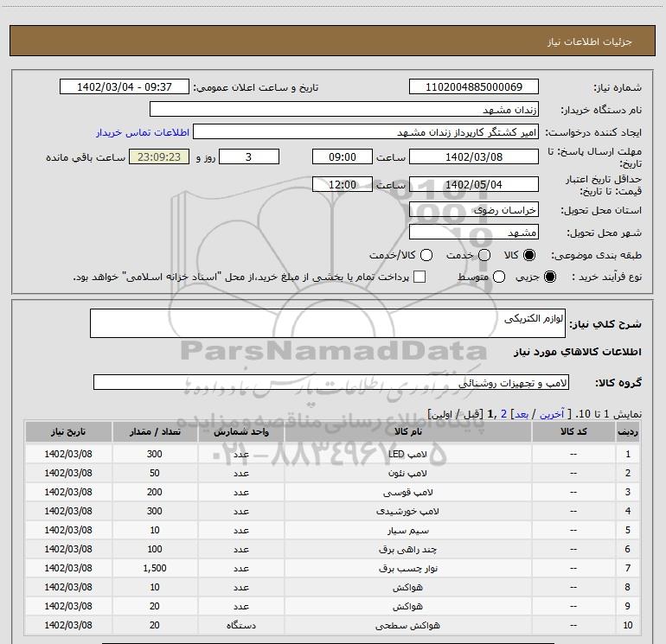Click the دستگاه unit cell in row 10
666x644 pixels.
[x=240, y=625]
